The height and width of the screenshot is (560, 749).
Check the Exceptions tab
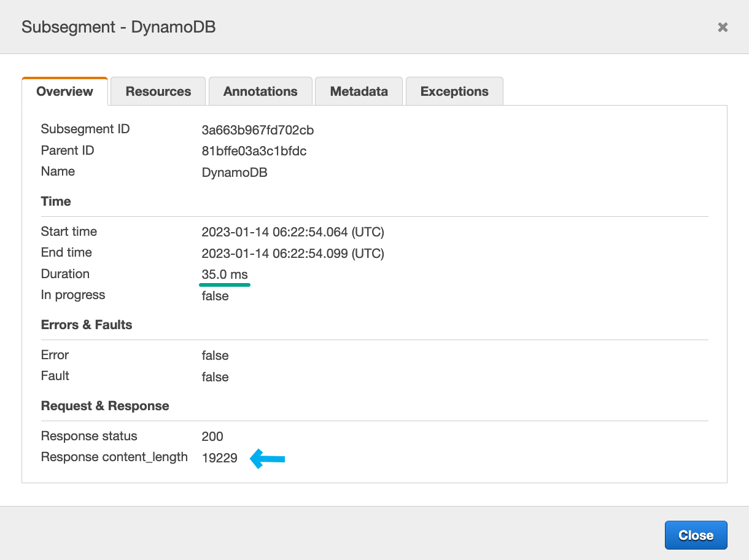click(454, 91)
